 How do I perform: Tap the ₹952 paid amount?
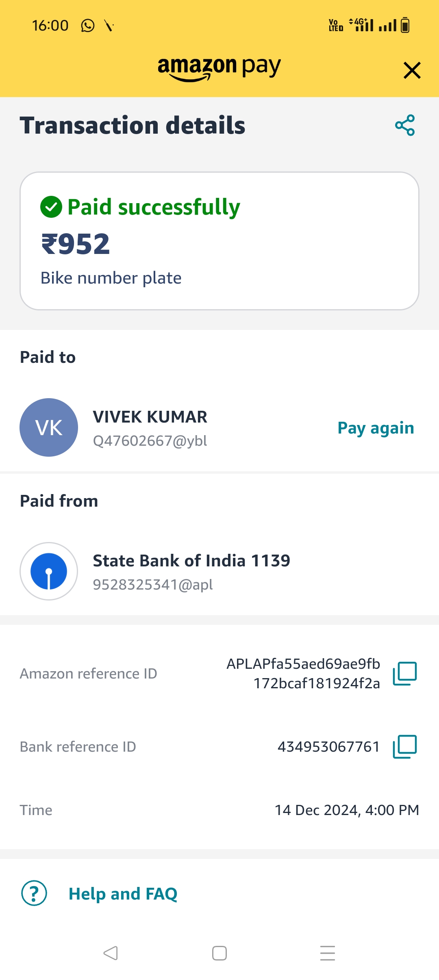76,244
